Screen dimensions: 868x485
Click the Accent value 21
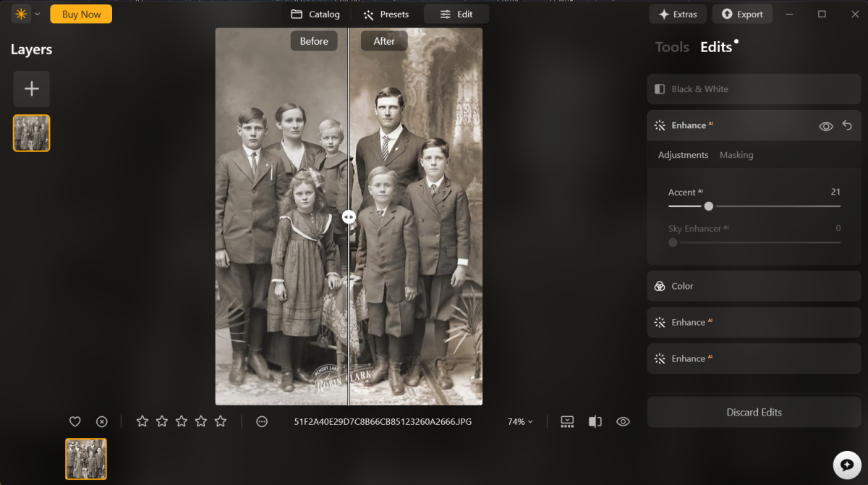click(x=835, y=192)
